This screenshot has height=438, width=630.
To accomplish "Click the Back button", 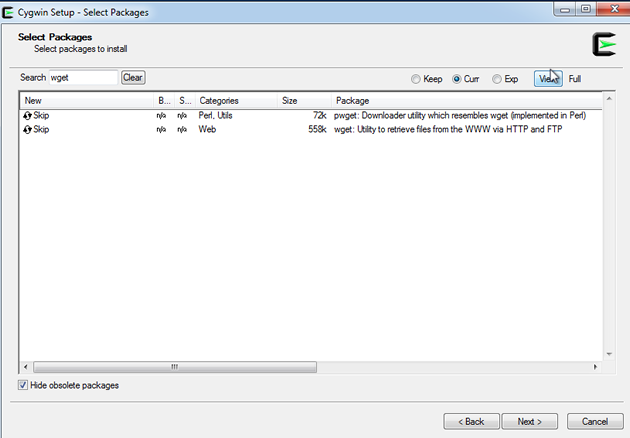I will click(x=471, y=422).
